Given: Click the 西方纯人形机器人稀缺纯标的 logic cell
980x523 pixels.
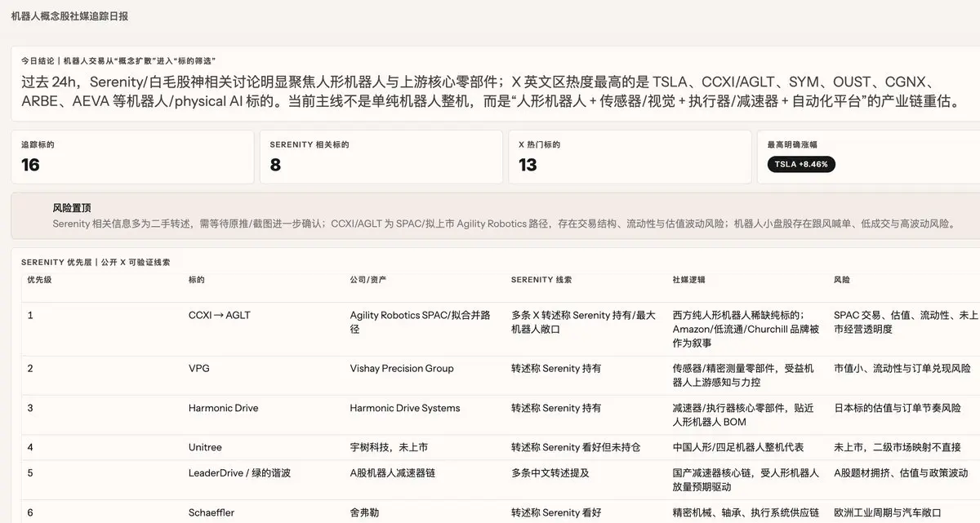Looking at the screenshot, I should click(x=746, y=329).
